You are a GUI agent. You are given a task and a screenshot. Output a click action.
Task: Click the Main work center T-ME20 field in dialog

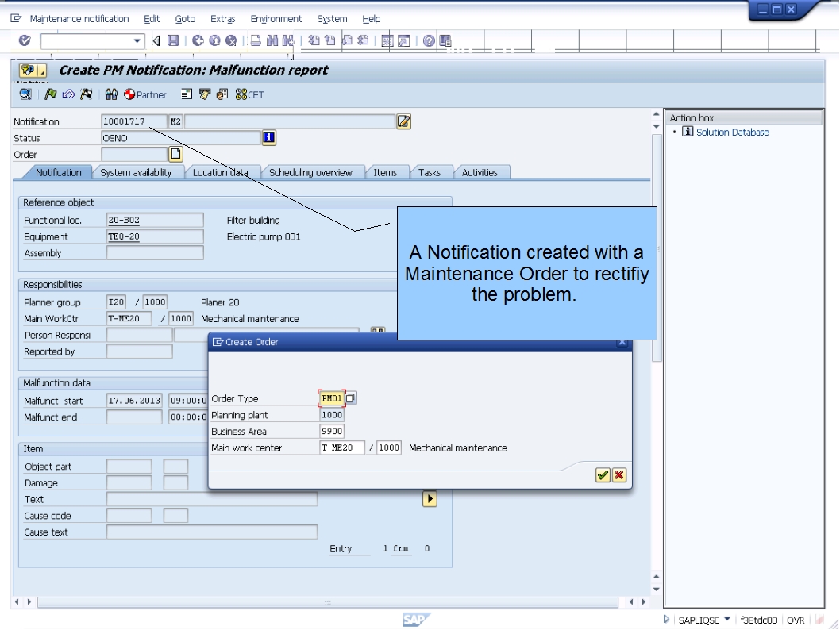point(341,448)
